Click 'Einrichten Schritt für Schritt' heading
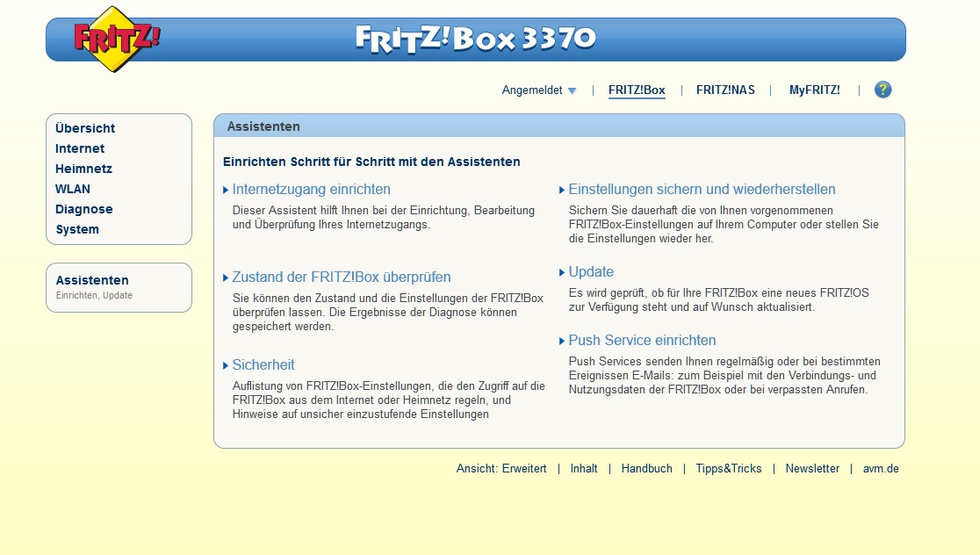980x555 pixels. [371, 162]
